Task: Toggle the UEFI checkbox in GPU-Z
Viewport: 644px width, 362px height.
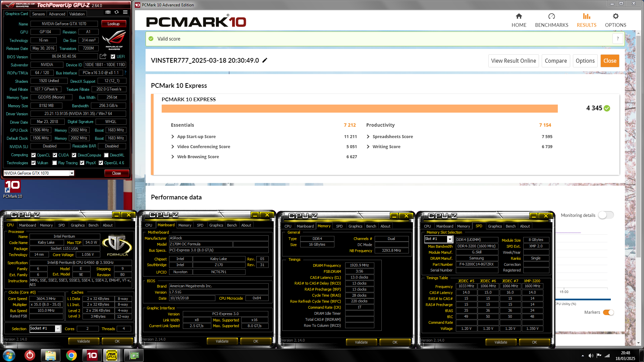Action: click(113, 56)
